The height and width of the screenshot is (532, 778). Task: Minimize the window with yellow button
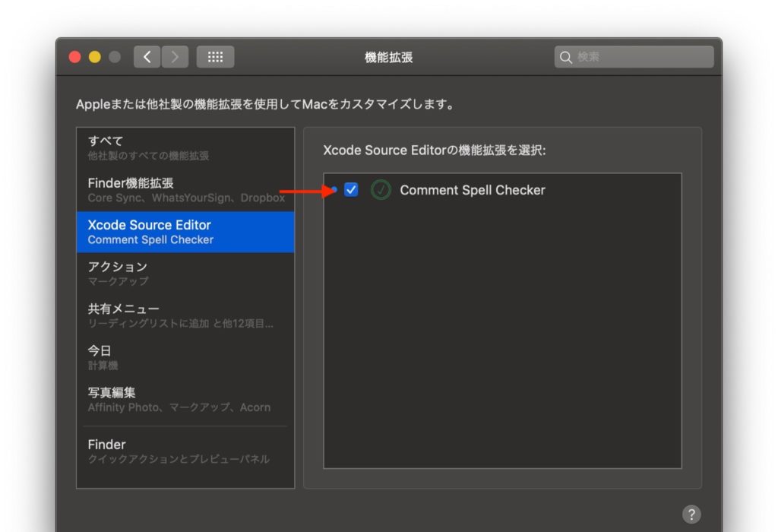[94, 57]
